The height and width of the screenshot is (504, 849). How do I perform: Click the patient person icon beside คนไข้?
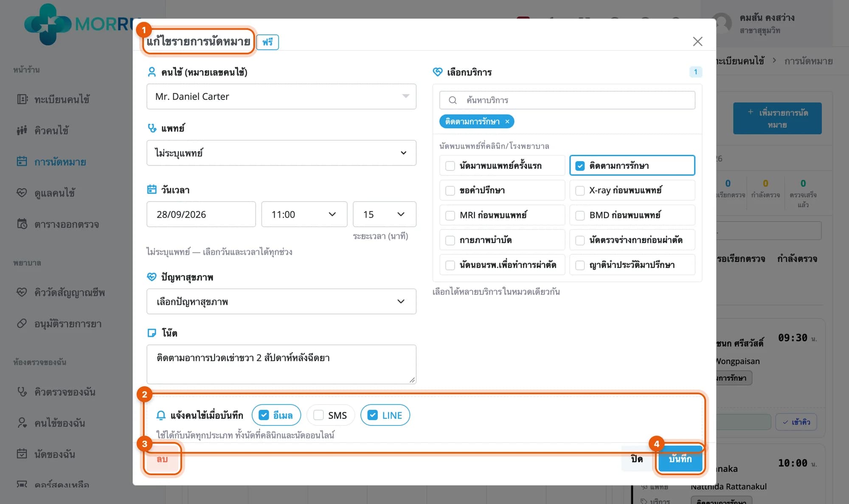tap(152, 72)
